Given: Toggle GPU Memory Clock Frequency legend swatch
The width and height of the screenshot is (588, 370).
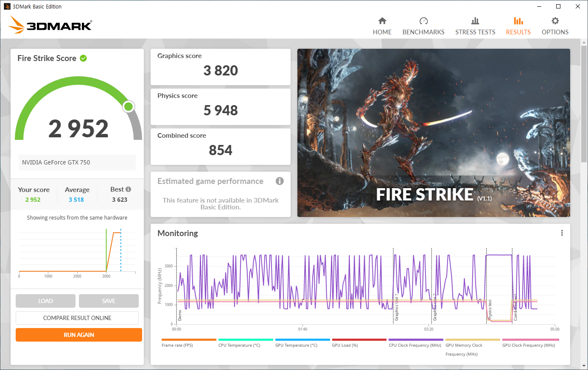Looking at the screenshot, I should coord(473,339).
